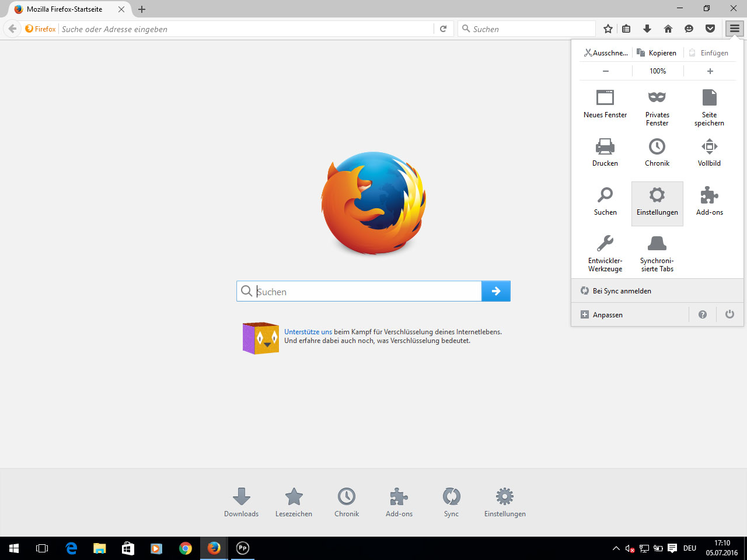Show hidden tray icons chevron
747x560 pixels.
(x=616, y=548)
